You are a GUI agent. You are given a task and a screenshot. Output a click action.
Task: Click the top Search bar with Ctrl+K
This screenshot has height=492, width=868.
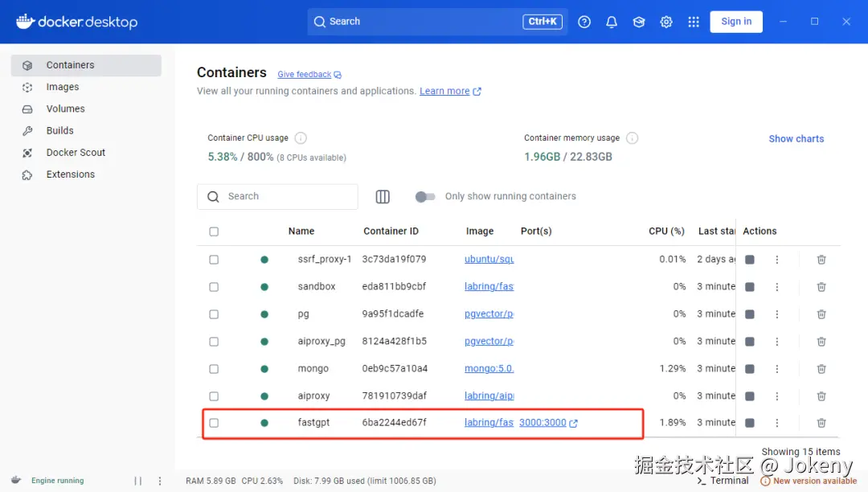(x=437, y=22)
